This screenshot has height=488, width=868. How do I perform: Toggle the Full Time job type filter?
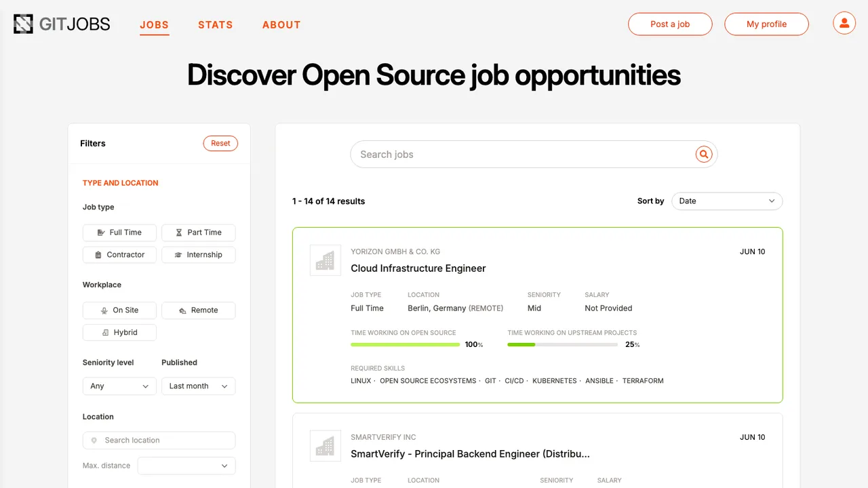(x=119, y=232)
